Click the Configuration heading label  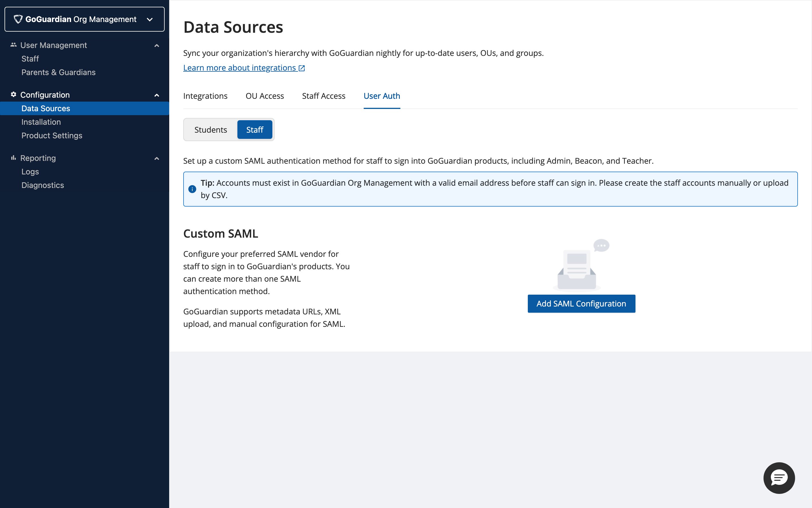[45, 95]
